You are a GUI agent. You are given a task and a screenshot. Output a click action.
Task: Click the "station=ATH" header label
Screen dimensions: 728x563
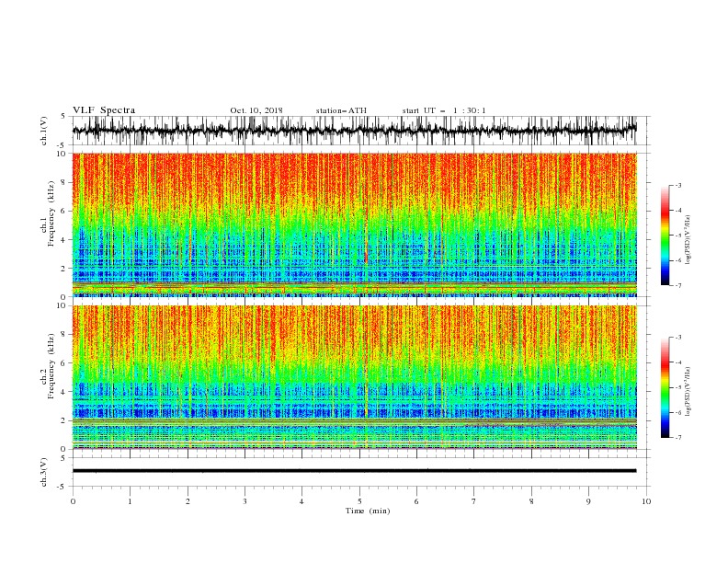341,110
